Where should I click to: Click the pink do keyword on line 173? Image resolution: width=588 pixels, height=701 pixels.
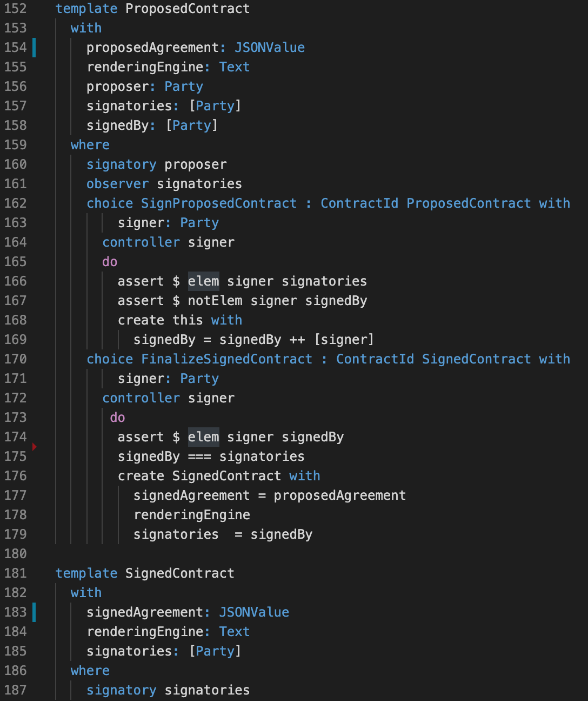tap(117, 418)
